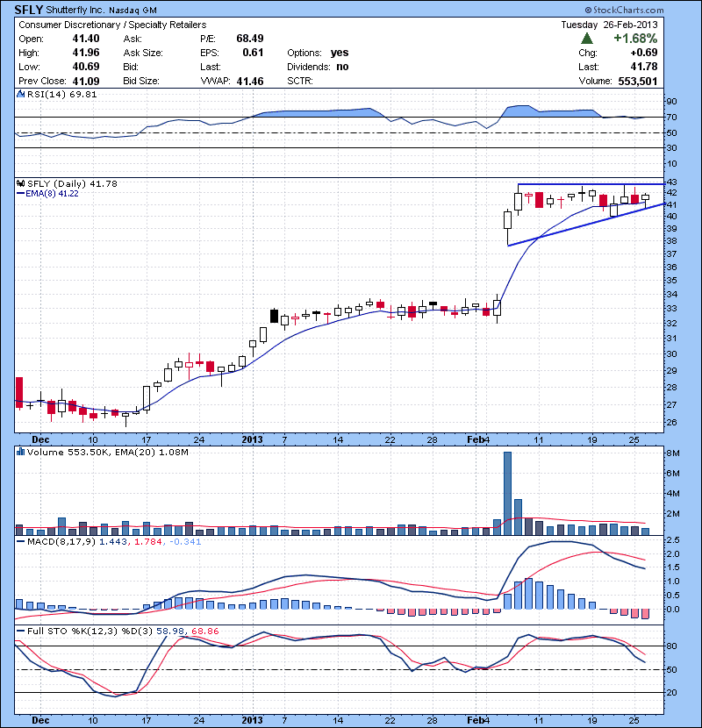Click the Dec label on the bottom stochastic axis
702x728 pixels.
point(40,720)
